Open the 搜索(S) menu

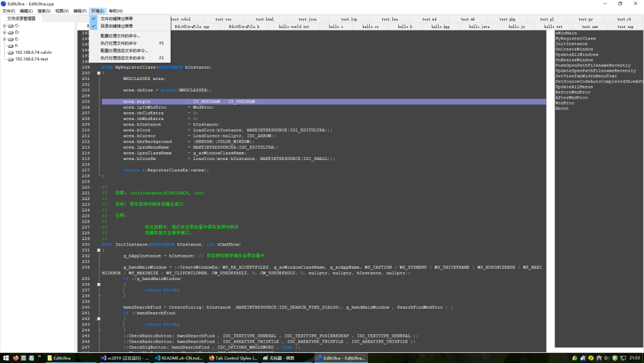tap(44, 11)
